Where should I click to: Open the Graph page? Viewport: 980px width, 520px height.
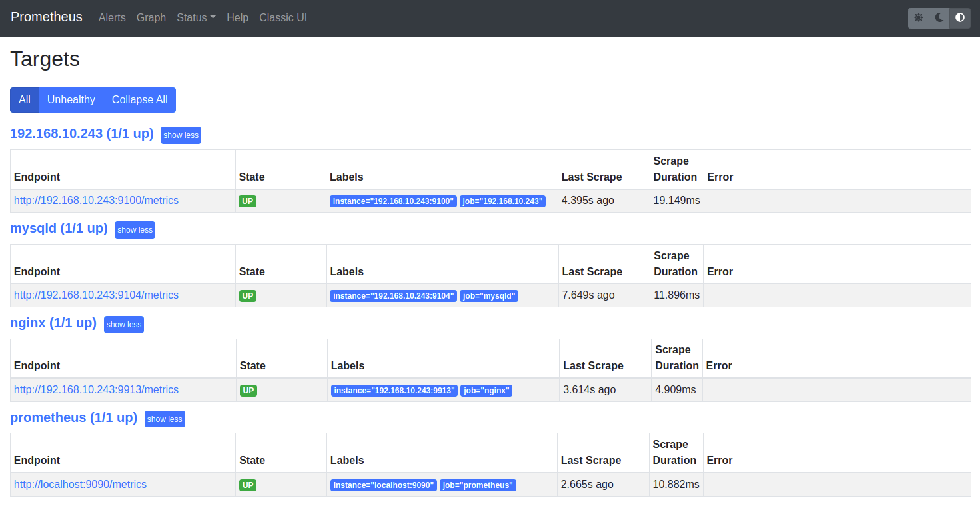tap(151, 18)
